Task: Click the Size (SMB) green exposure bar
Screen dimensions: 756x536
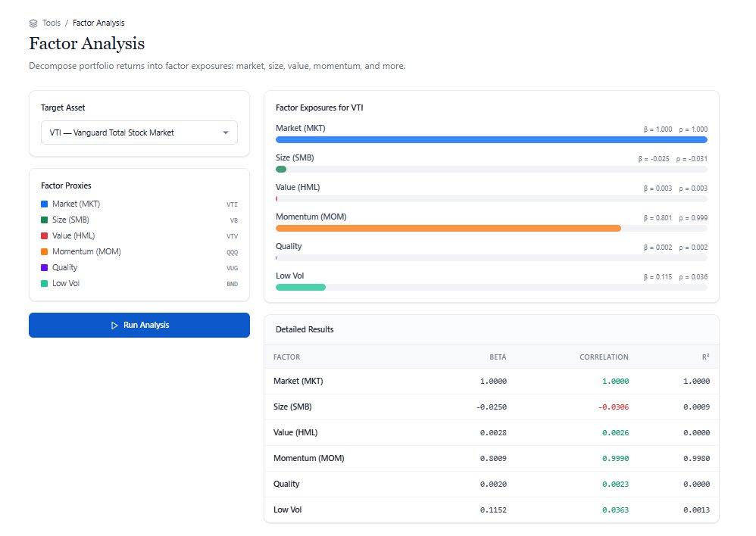Action: click(x=281, y=169)
